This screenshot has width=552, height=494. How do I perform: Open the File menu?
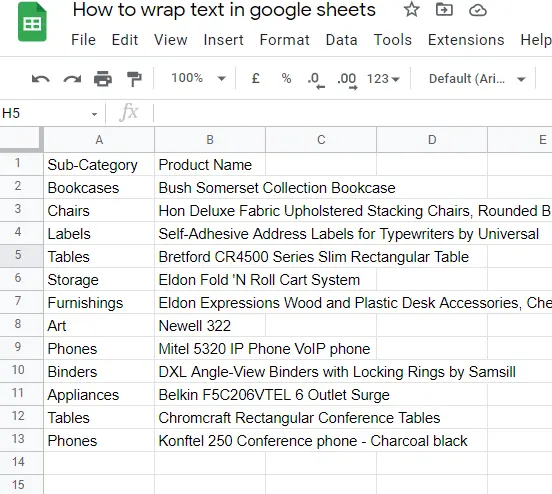click(83, 40)
